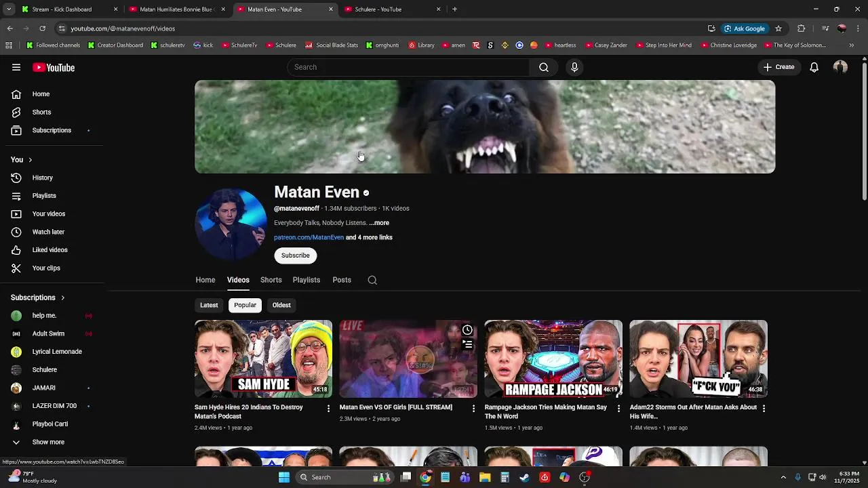Open YouTube notifications bell
This screenshot has width=868, height=488.
click(x=814, y=67)
